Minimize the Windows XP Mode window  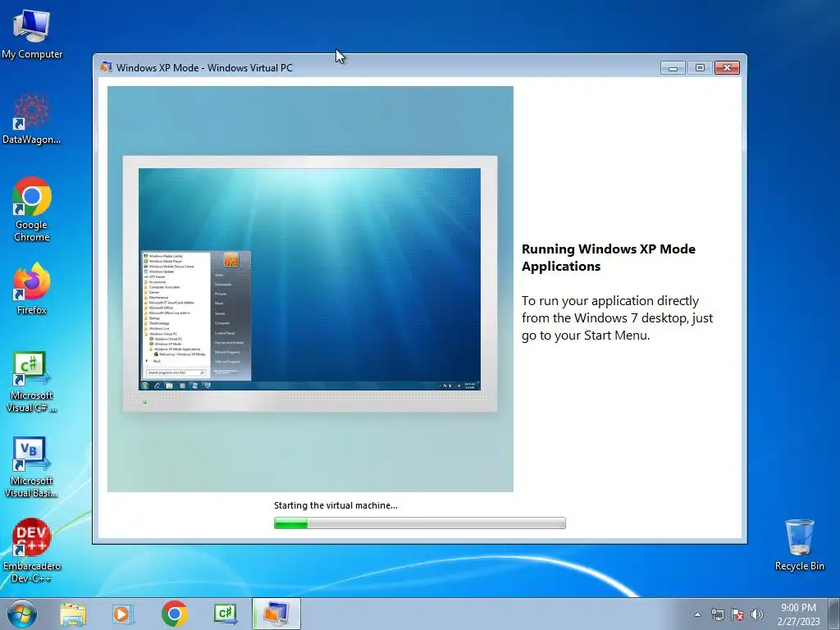coord(673,67)
